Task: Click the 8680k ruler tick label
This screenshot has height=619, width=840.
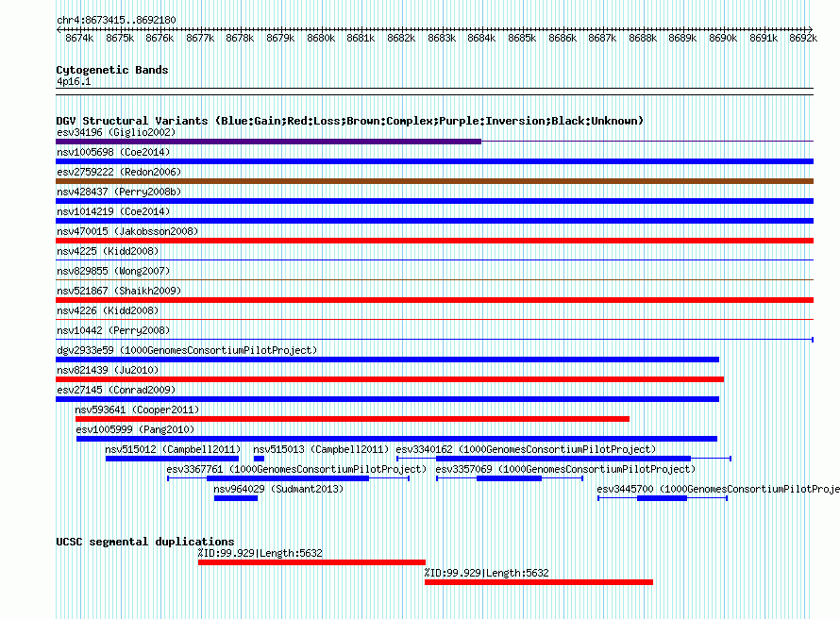Action: [321, 38]
